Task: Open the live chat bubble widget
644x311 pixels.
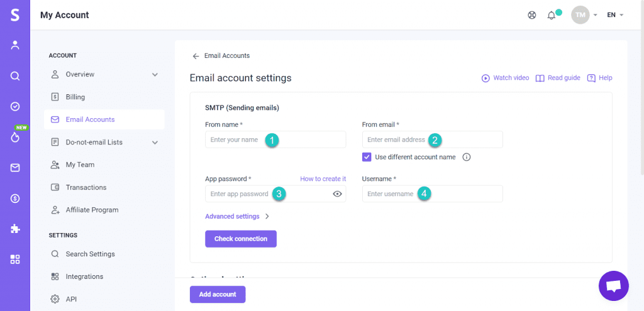Action: (x=613, y=286)
